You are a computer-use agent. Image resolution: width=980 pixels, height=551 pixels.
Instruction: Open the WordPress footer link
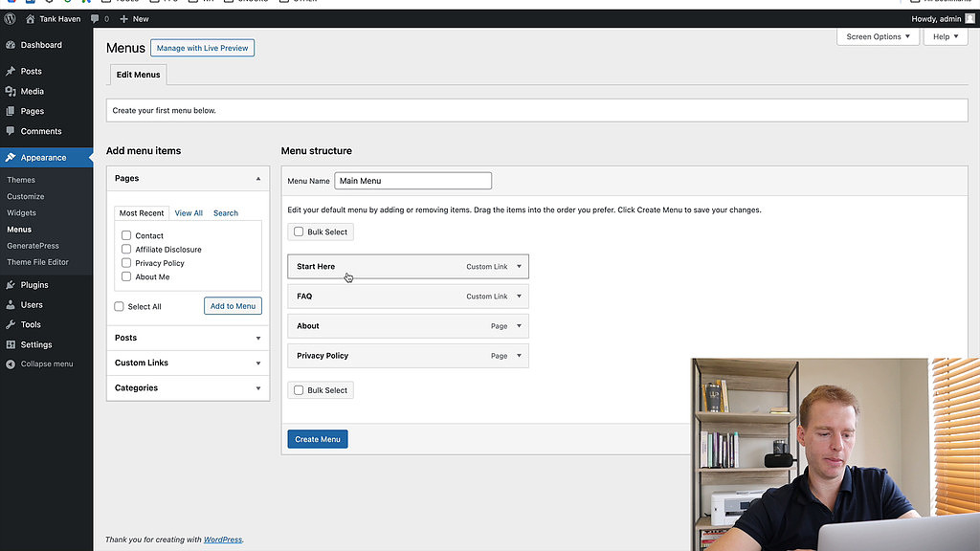(x=222, y=539)
